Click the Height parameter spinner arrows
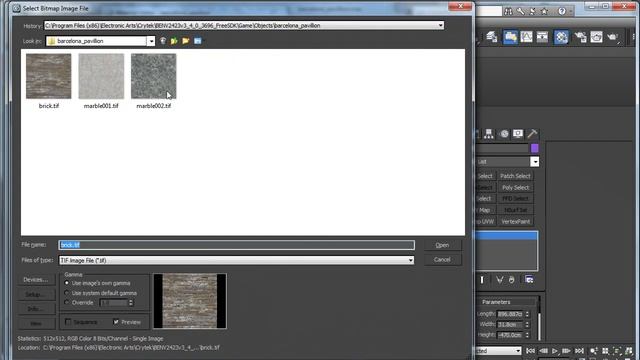The image size is (640, 360). tap(527, 335)
